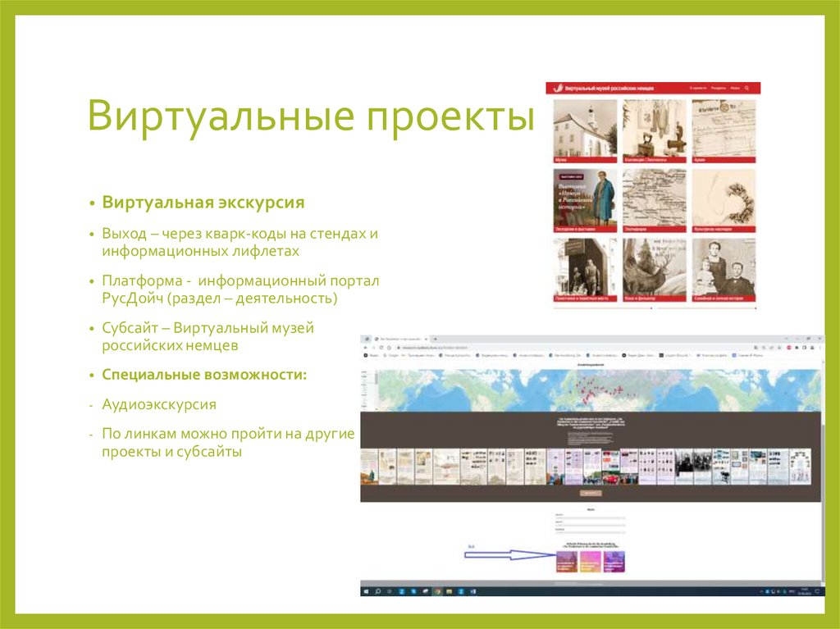
Task: Show hidden icons in the system tray
Action: [x=762, y=588]
